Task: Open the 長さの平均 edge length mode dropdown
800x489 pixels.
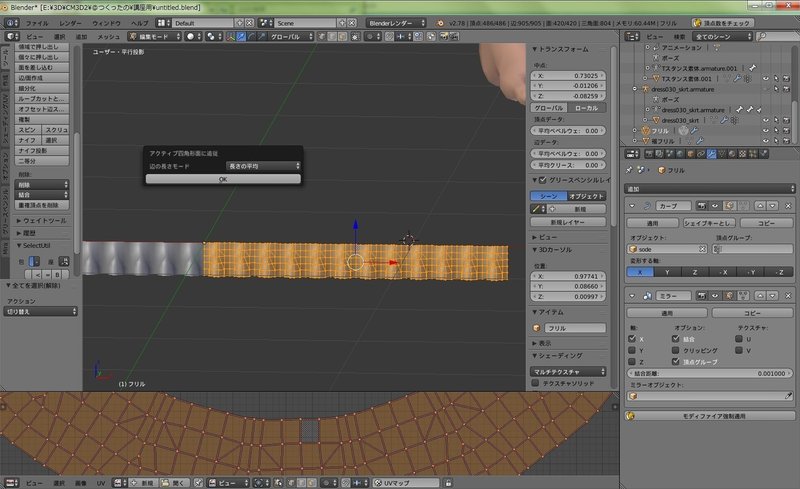Action: (263, 166)
